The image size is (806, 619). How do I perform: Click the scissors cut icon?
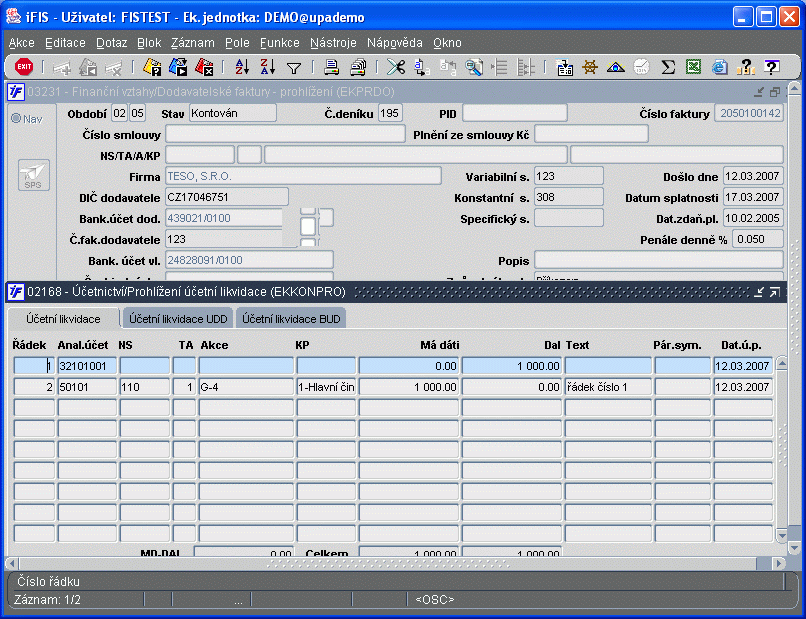click(396, 67)
